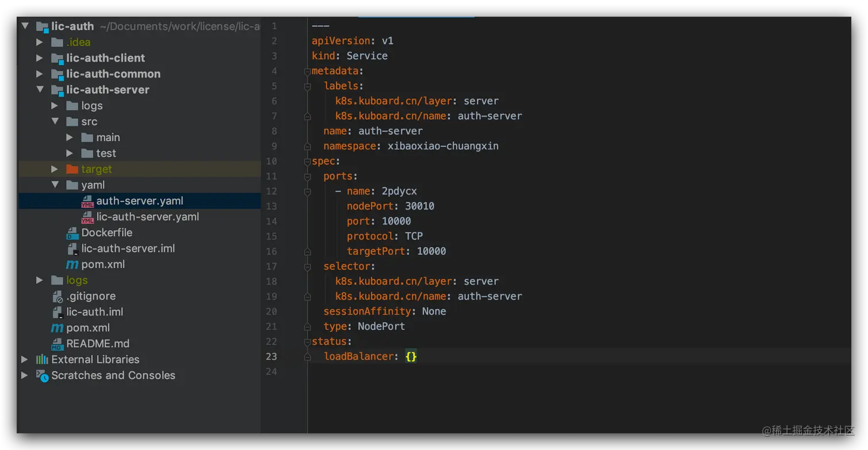Place cursor on 'kind: Service' line
868x450 pixels.
(350, 56)
